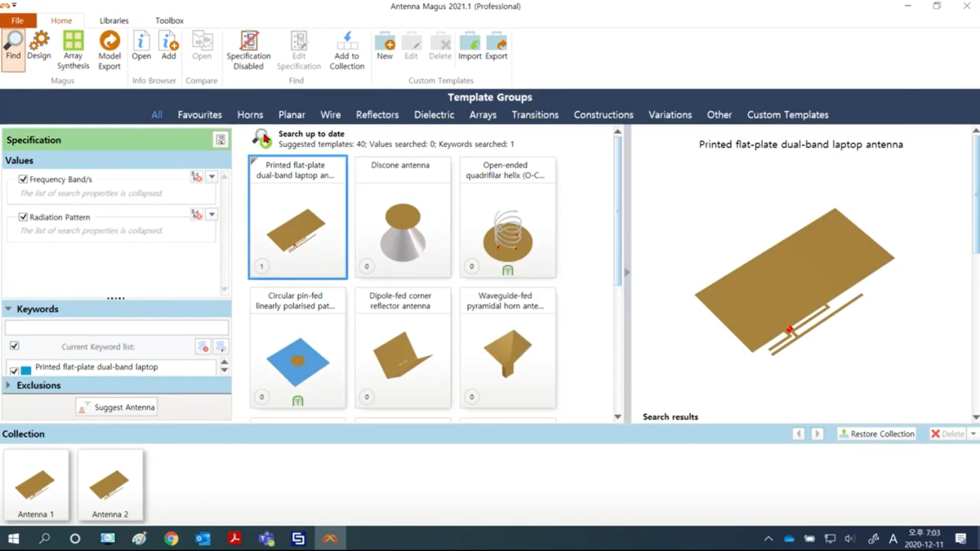Screen dimensions: 980x551
Task: Click the Windows Start button
Action: (13, 539)
